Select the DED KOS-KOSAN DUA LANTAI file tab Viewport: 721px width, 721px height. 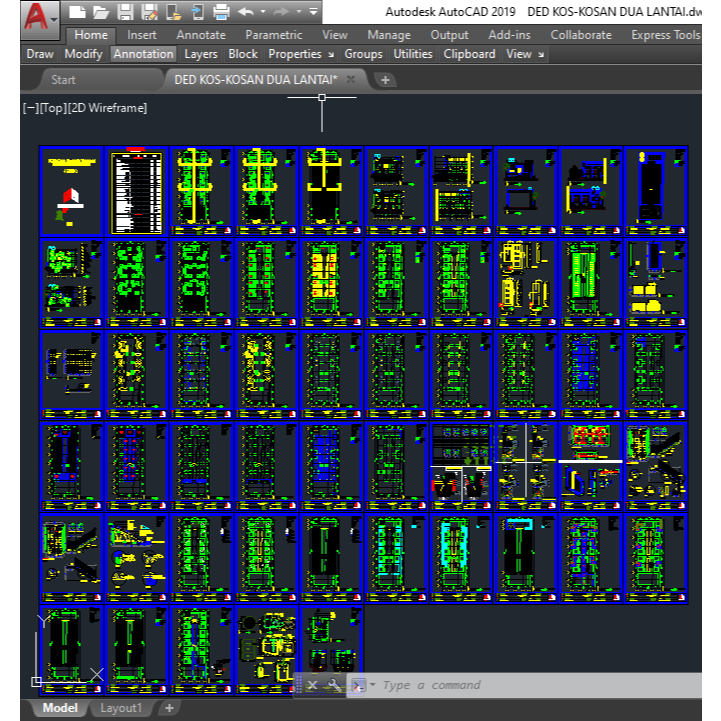(256, 80)
